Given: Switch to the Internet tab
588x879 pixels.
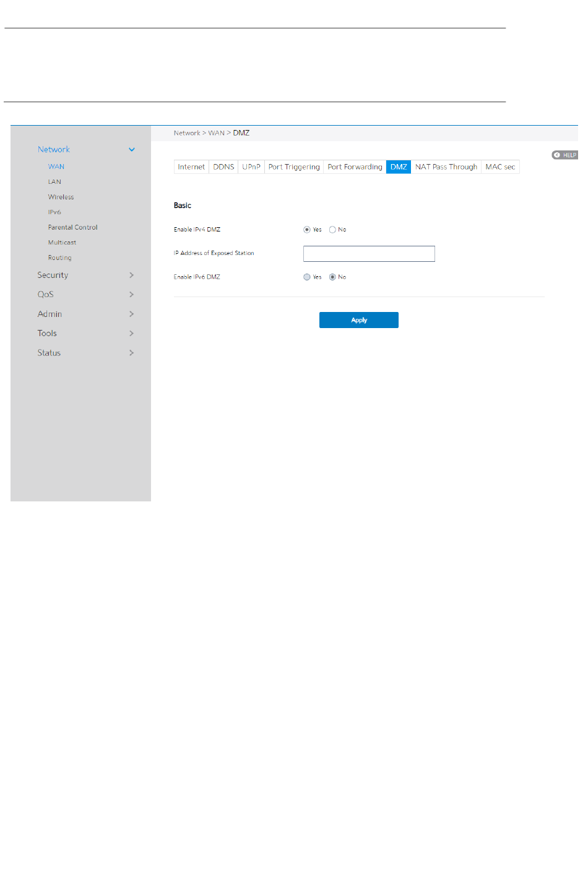Looking at the screenshot, I should click(x=191, y=167).
